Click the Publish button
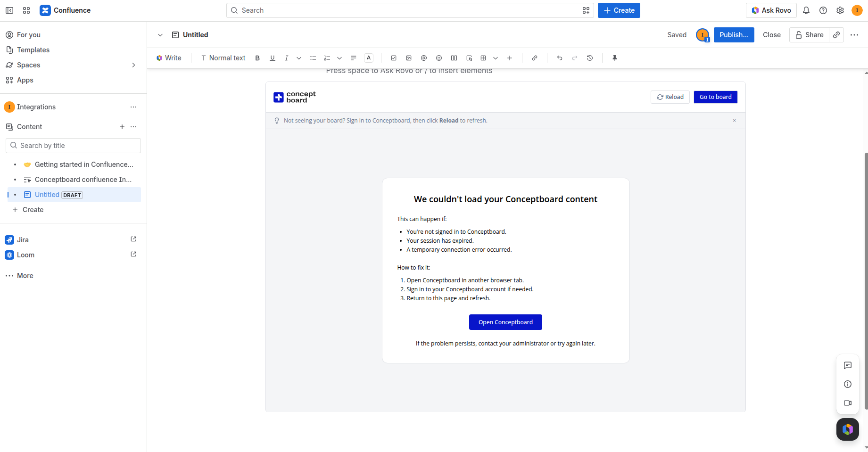Image resolution: width=868 pixels, height=452 pixels. pos(734,35)
